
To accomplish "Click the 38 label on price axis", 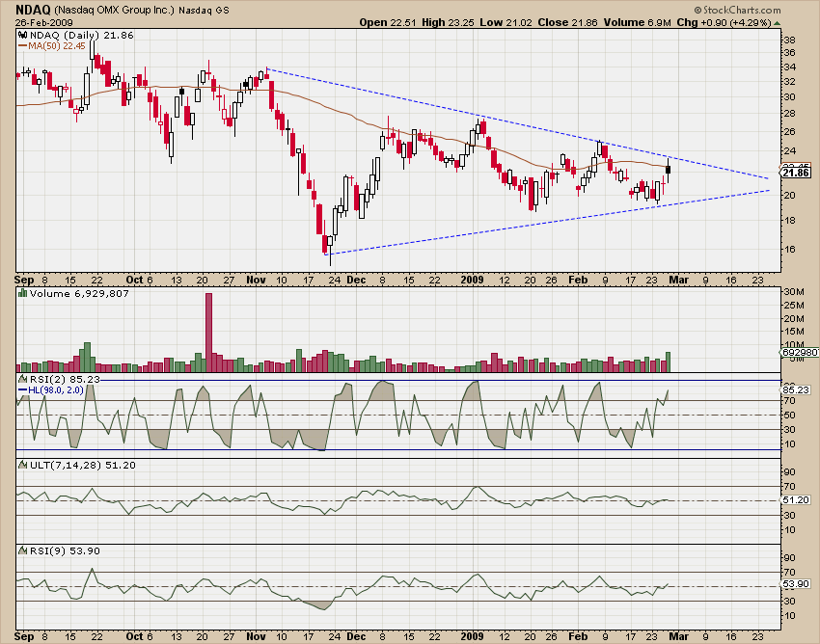I will pos(790,40).
